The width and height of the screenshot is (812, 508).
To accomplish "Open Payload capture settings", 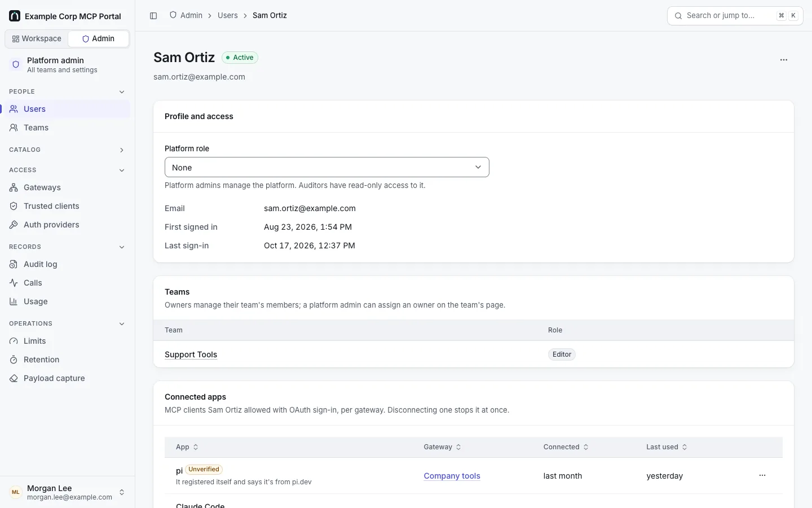I will pyautogui.click(x=68, y=378).
